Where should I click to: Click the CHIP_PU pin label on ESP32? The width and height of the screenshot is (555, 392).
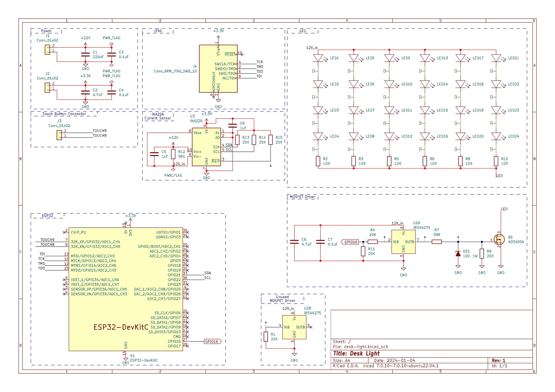pos(78,232)
